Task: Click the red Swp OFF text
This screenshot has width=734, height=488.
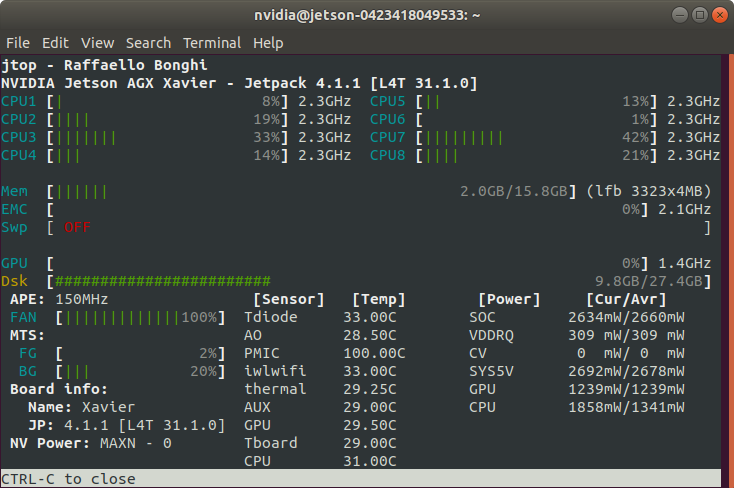Action: 77,227
